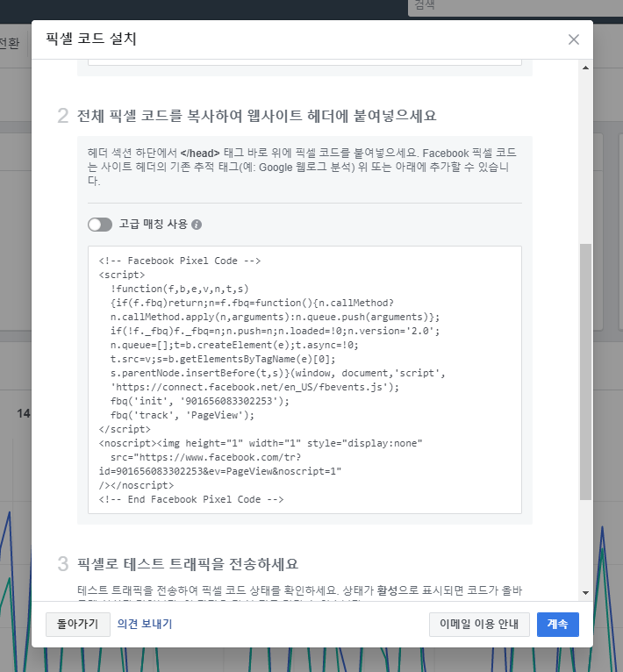Close the pixel code install dialog
This screenshot has width=623, height=672.
(573, 39)
